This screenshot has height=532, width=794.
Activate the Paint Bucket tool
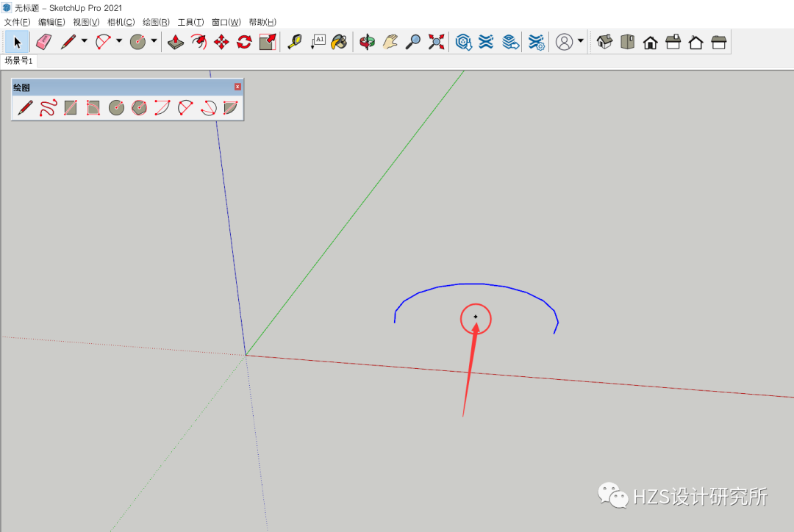[x=339, y=42]
